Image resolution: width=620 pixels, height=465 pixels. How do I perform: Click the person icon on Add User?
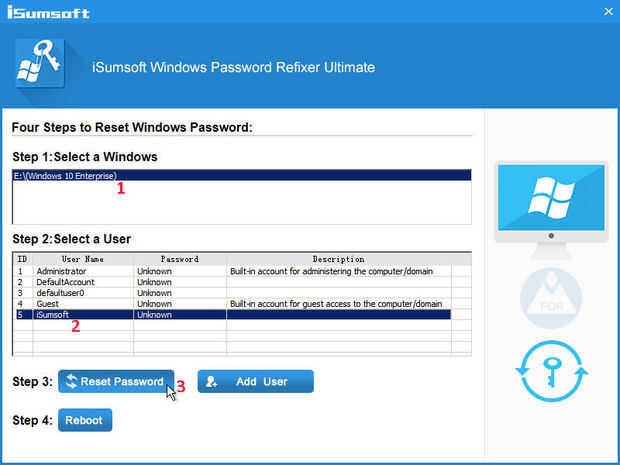pos(212,382)
